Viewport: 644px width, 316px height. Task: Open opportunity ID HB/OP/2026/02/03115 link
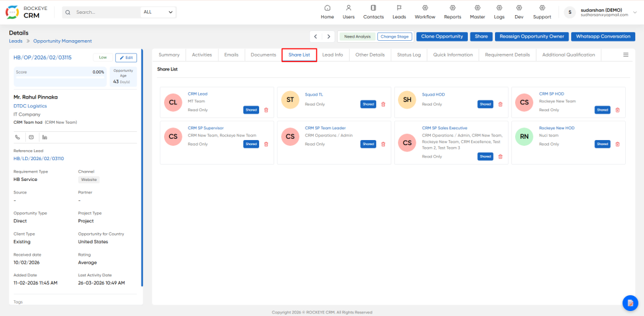point(42,57)
